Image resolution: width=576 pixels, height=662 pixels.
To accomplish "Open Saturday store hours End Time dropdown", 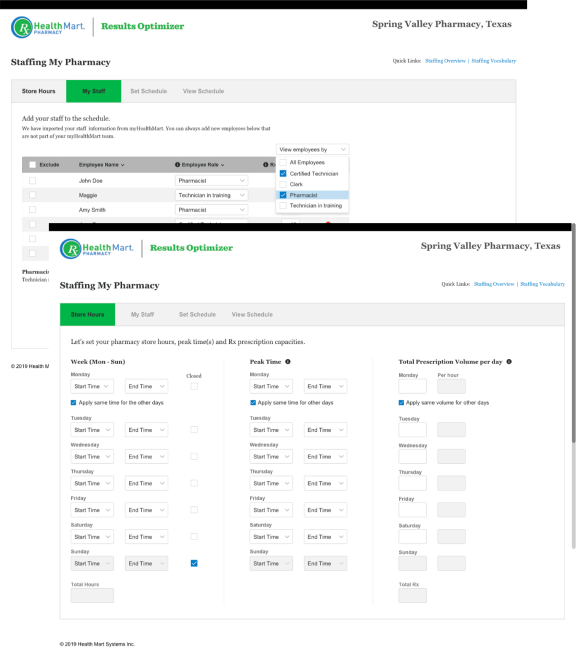I will (x=146, y=537).
